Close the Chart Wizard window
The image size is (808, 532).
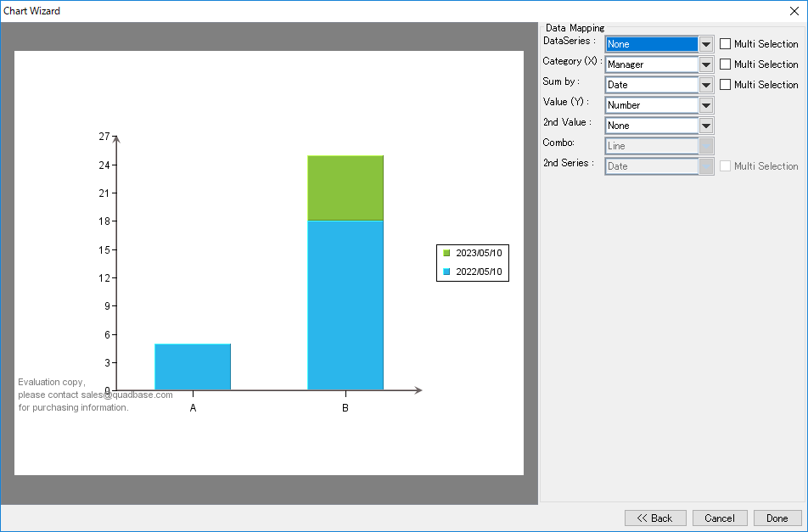(794, 11)
